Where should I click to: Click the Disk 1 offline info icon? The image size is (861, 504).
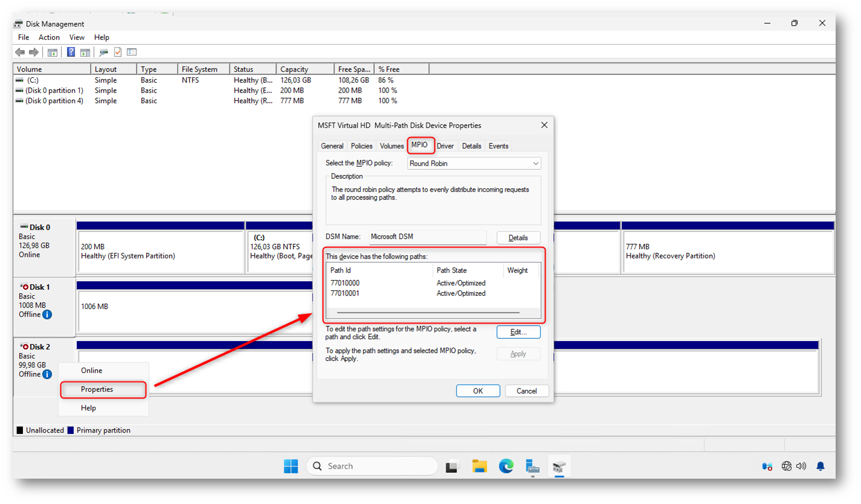(x=47, y=314)
